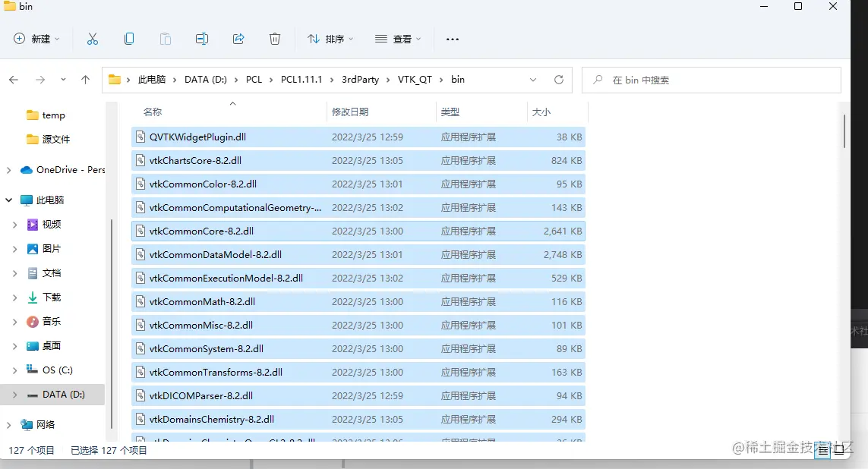Select vtkCommonDataModel-8.2.dll file
The height and width of the screenshot is (469, 868).
tap(358, 254)
